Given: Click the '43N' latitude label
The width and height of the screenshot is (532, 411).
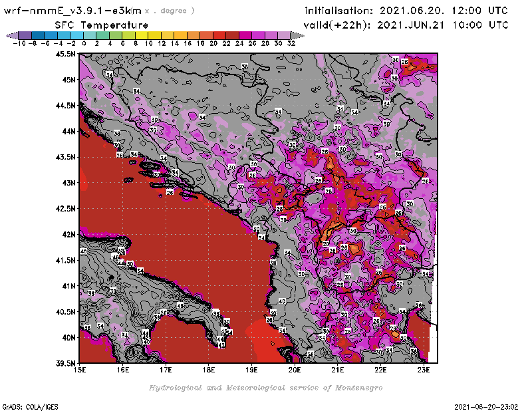Looking at the screenshot, I should tap(69, 183).
